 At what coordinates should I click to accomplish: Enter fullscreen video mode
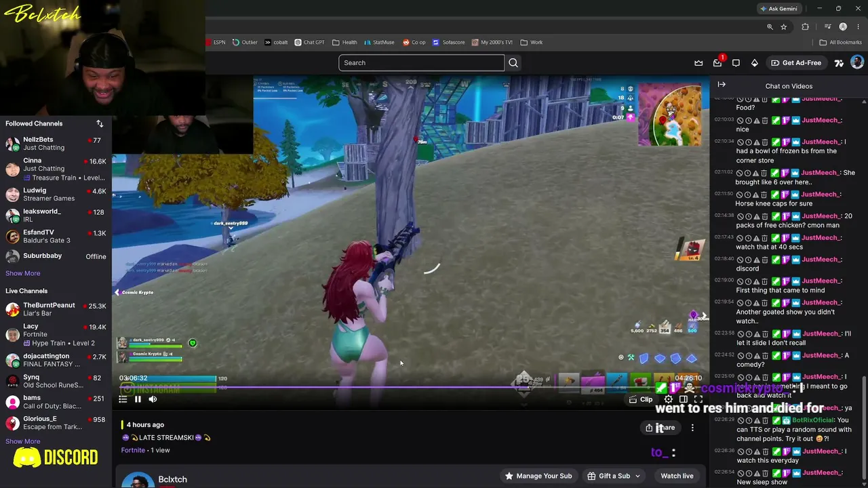point(698,399)
